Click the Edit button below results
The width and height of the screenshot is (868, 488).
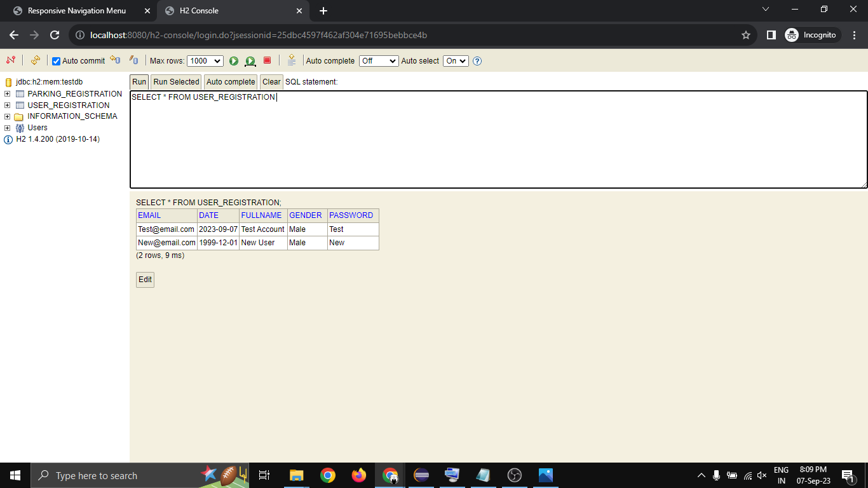point(145,280)
